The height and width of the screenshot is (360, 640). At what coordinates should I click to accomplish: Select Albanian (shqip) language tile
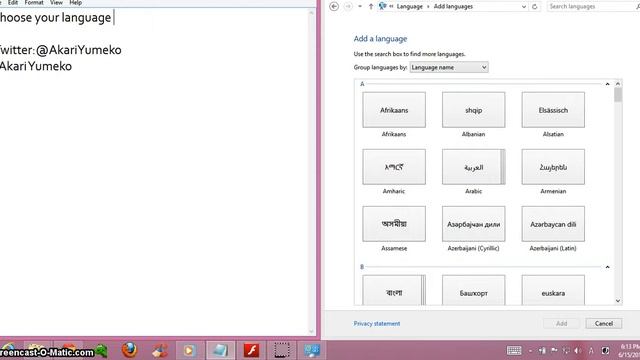coord(473,110)
